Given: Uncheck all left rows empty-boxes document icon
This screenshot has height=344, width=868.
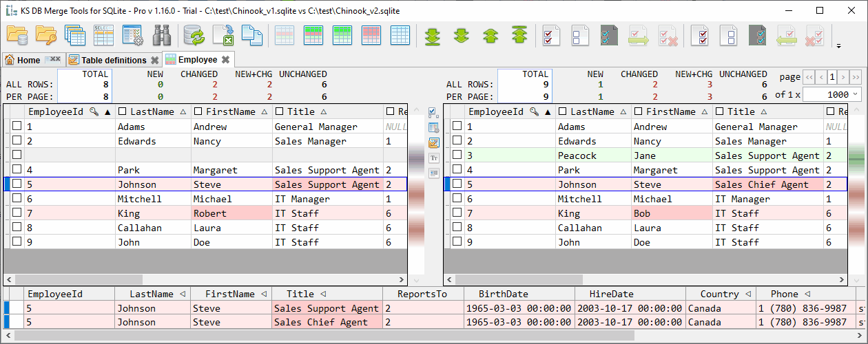Looking at the screenshot, I should click(x=581, y=35).
